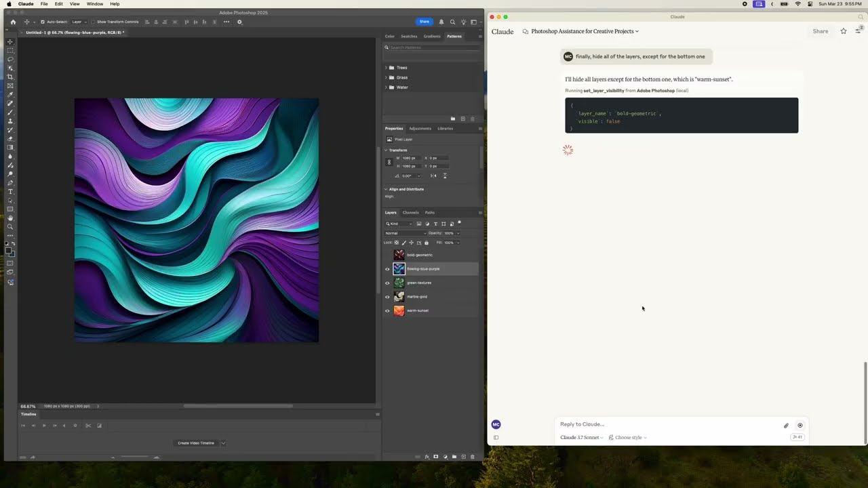
Task: Open the layer Fill dropdown arrow
Action: (x=458, y=243)
